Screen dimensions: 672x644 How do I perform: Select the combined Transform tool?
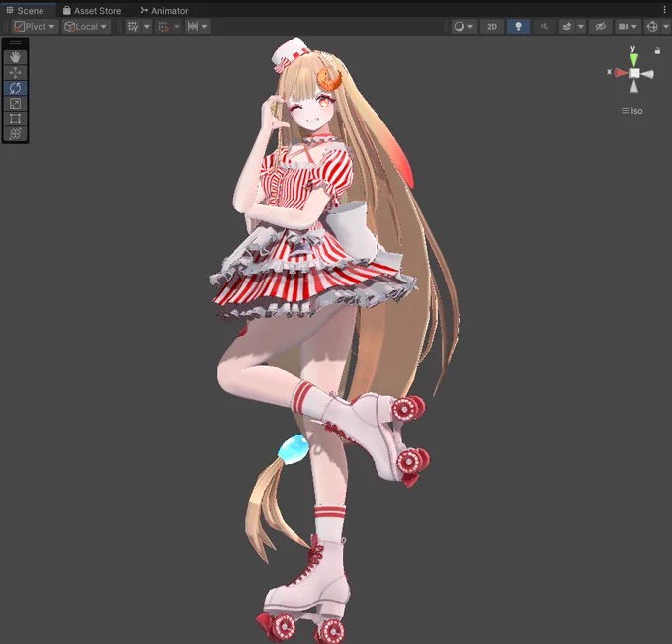pos(15,133)
